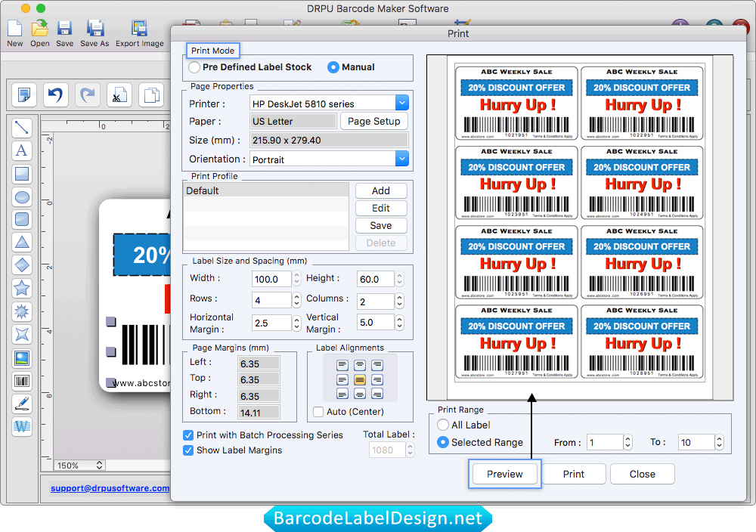Click the label sheet print preview
The height and width of the screenshot is (532, 756).
[580, 227]
